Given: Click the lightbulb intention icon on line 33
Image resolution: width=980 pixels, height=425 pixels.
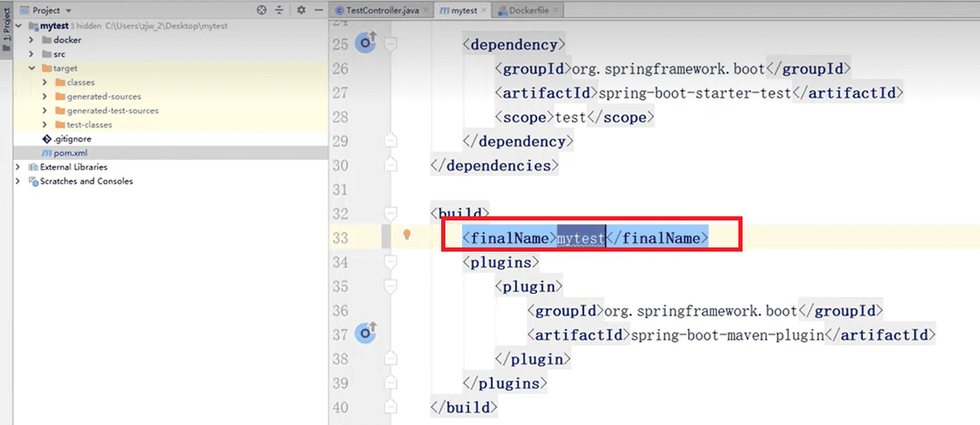Looking at the screenshot, I should click(407, 235).
